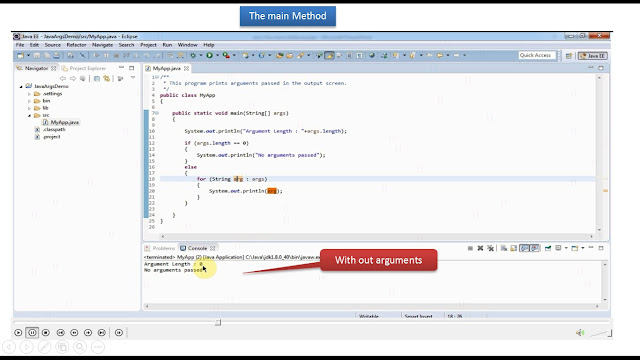Image resolution: width=640 pixels, height=360 pixels.
Task: Click the console Terminate square icon
Action: click(470, 248)
